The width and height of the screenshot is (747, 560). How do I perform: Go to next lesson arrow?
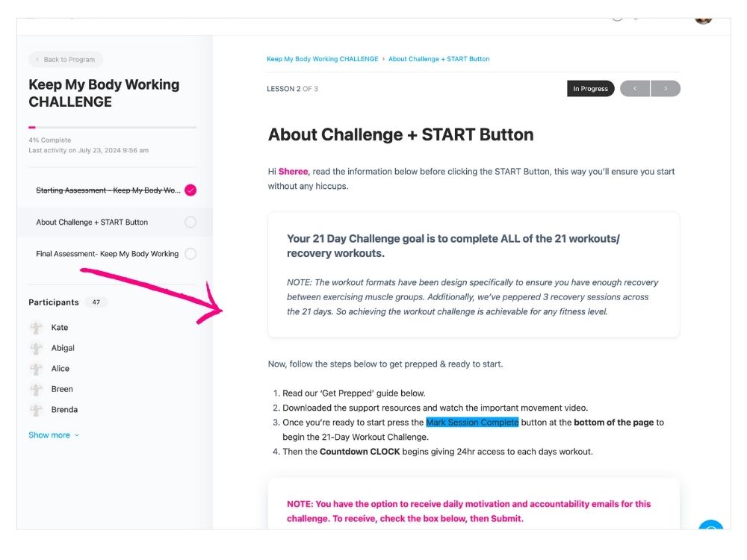tap(666, 89)
